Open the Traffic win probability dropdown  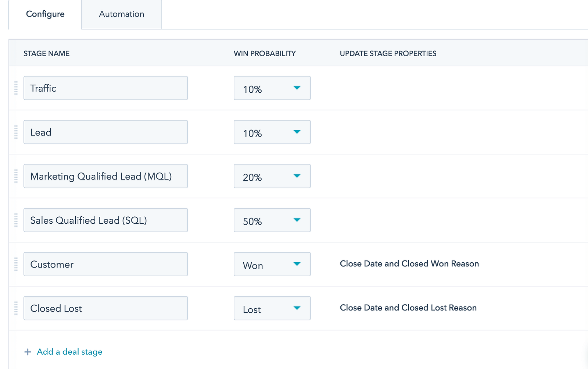pyautogui.click(x=272, y=88)
